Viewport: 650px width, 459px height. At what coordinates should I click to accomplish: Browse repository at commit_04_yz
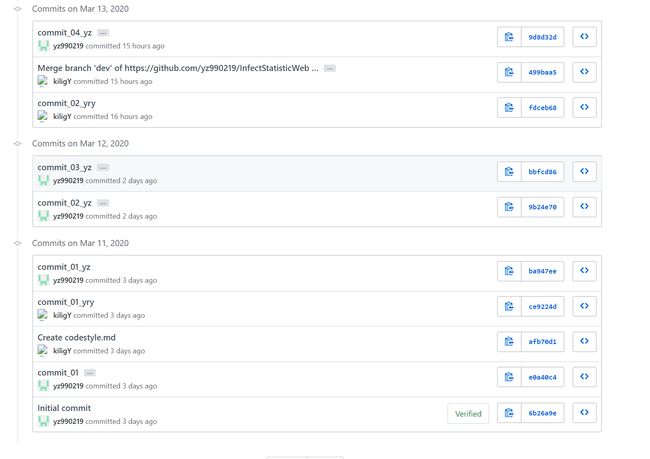(x=585, y=37)
